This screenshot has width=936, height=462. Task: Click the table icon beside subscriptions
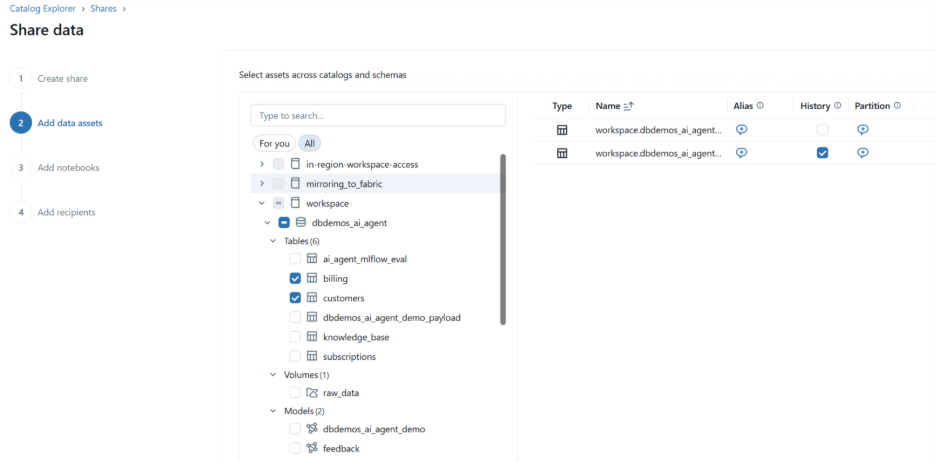[312, 356]
